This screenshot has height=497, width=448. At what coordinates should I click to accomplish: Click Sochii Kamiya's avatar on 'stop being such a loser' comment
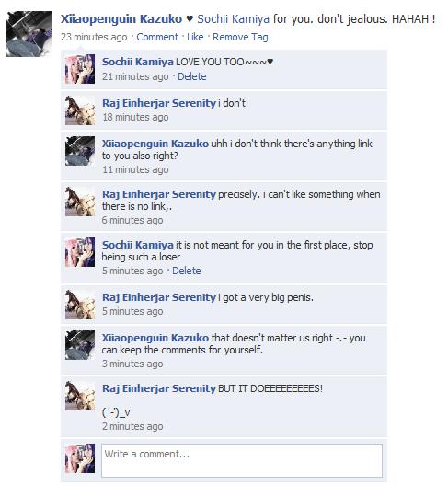click(80, 252)
